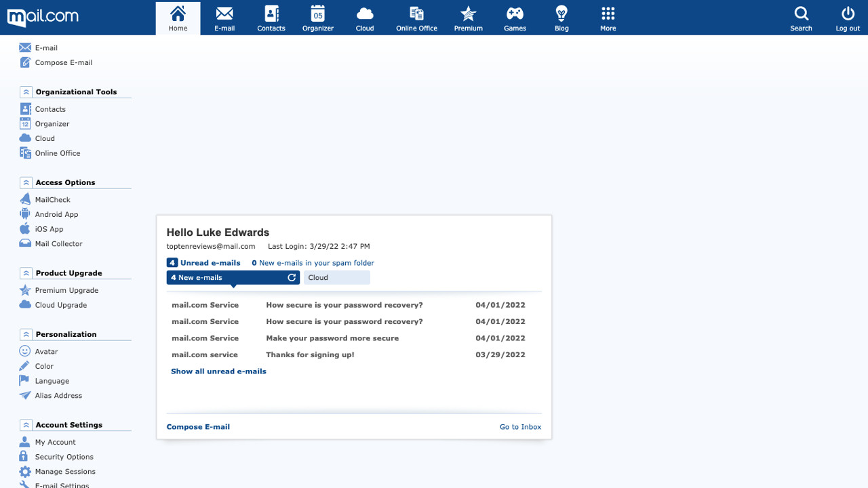
Task: Click the Log out power icon
Action: tap(848, 14)
